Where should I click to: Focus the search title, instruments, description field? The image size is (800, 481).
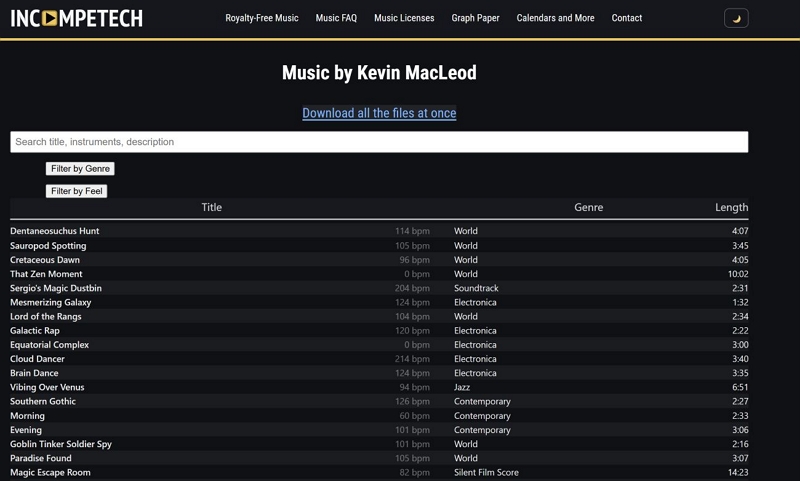pyautogui.click(x=379, y=142)
